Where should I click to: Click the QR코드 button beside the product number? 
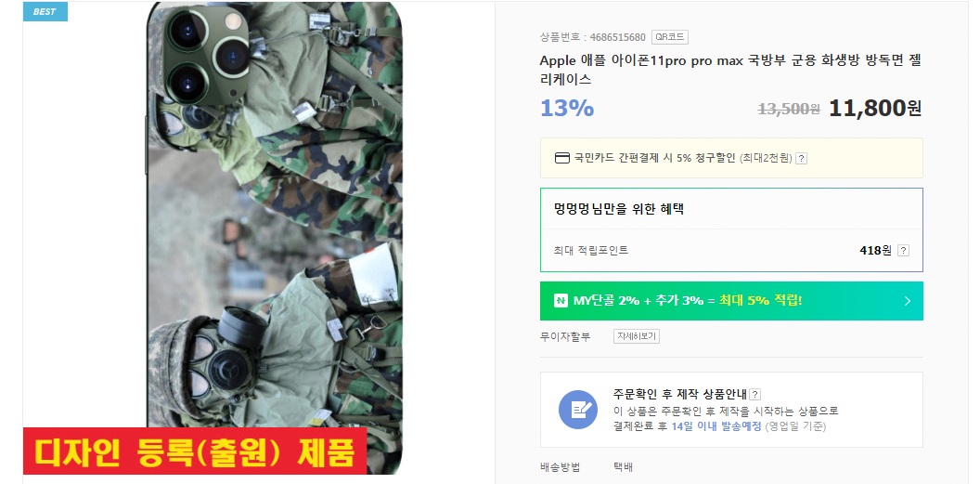coord(669,37)
